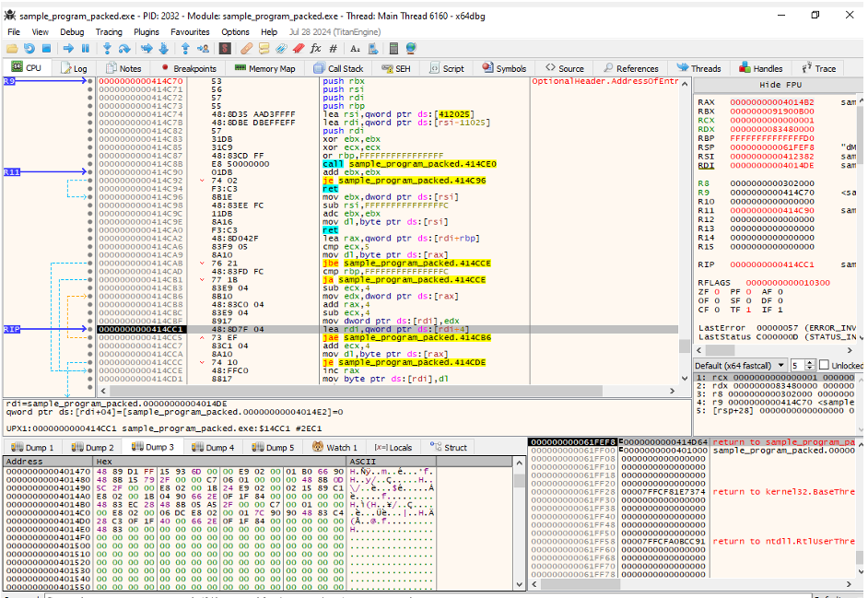Resume execution with the blue run arrow
The image size is (868, 598).
click(x=68, y=47)
